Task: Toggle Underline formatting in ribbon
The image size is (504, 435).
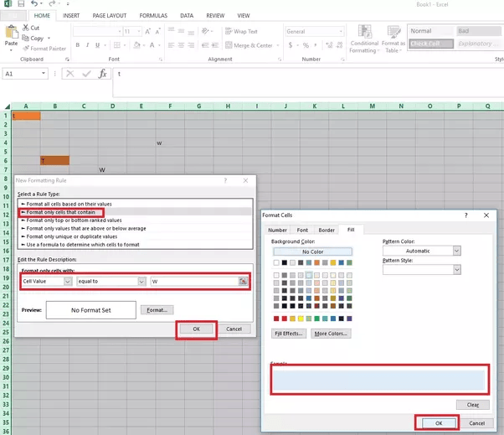Action: (x=97, y=45)
